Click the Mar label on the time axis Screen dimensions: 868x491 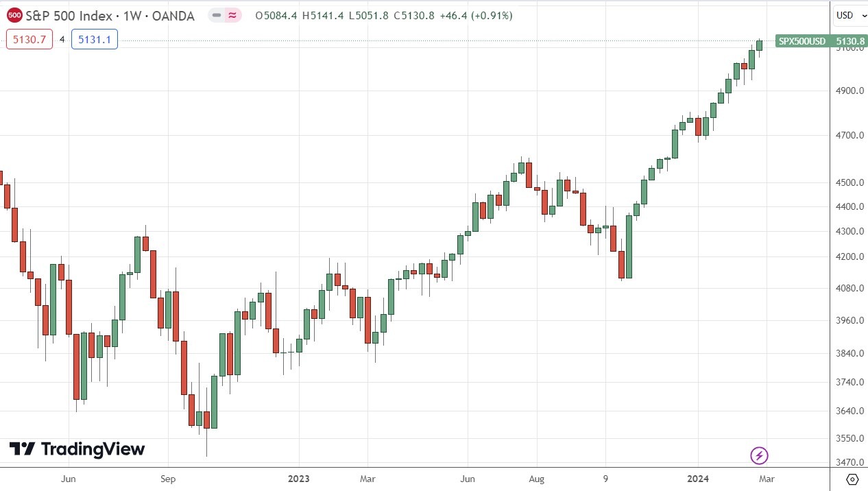point(766,479)
